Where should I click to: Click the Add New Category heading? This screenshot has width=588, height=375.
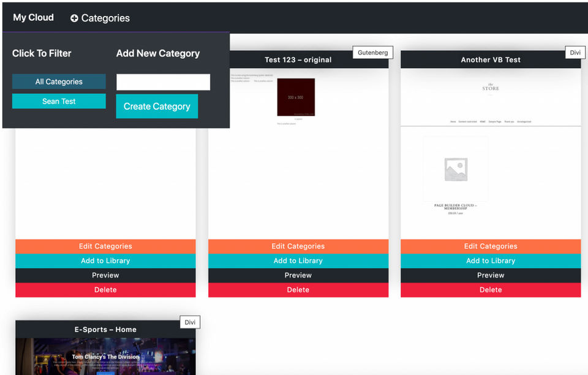pyautogui.click(x=158, y=54)
